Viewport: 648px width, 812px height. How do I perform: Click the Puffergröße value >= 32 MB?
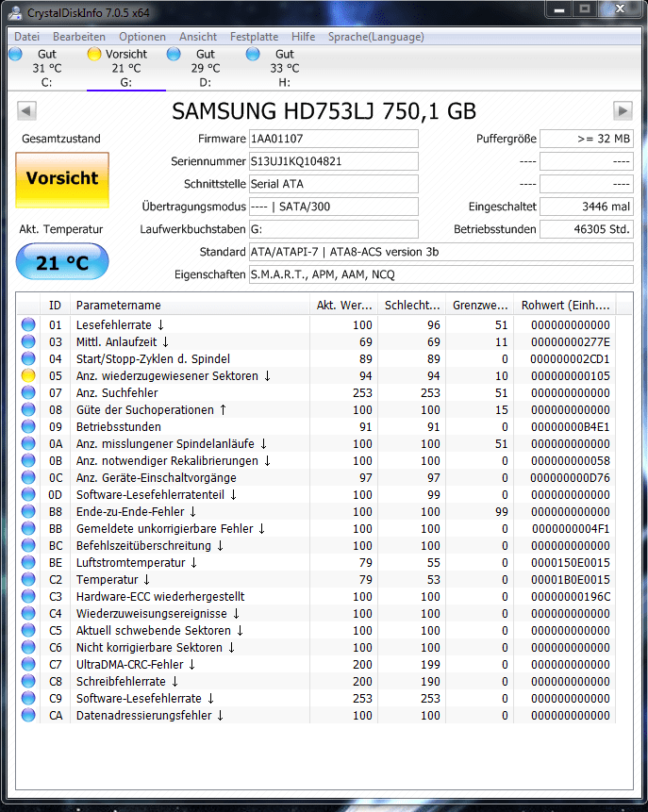[x=587, y=139]
